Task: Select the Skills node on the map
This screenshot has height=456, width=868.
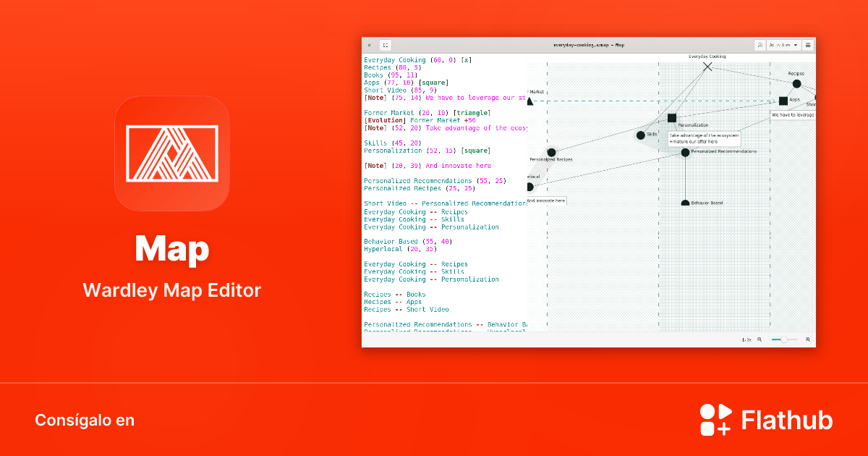Action: tap(639, 135)
